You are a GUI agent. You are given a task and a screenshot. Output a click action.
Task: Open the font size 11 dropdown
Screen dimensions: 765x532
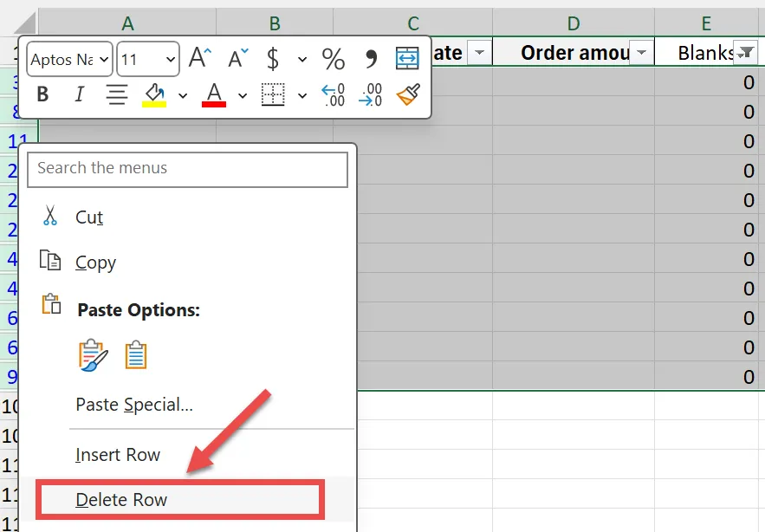click(148, 60)
